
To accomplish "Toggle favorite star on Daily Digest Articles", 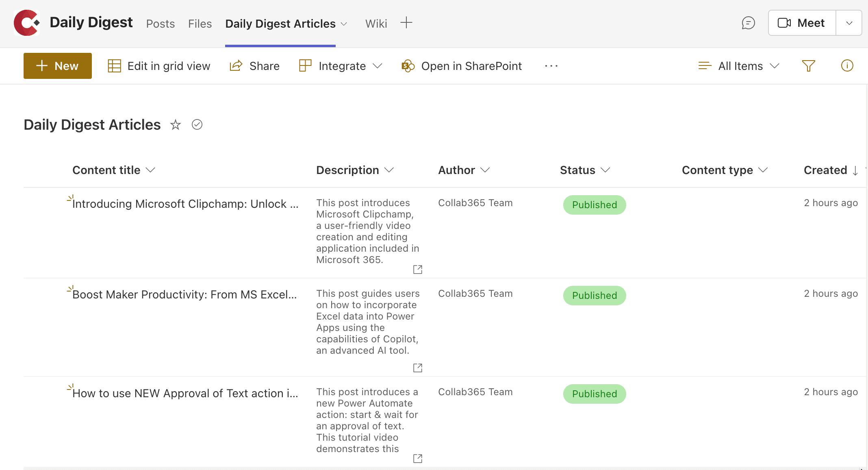I will [175, 124].
